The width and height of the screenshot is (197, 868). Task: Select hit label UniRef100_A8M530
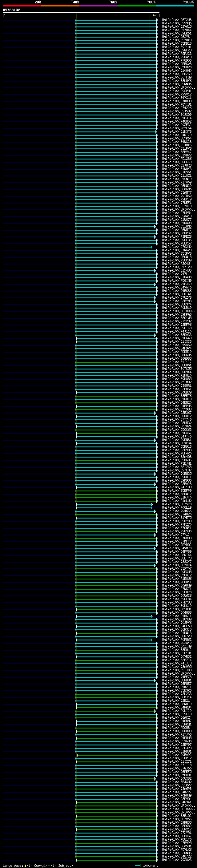[x=176, y=423]
